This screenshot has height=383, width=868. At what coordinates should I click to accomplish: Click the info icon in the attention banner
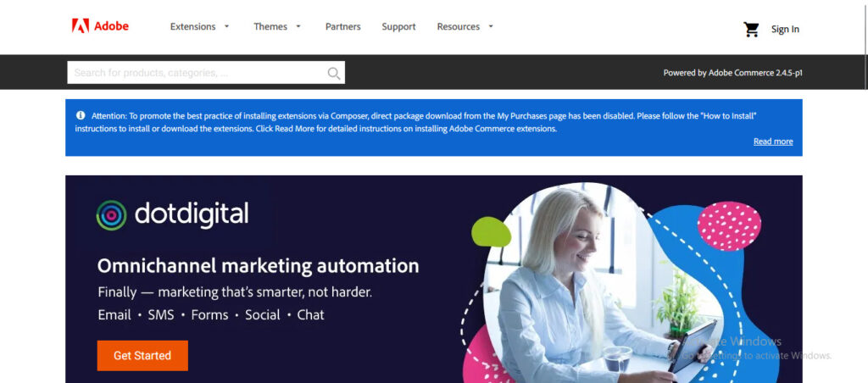tap(81, 115)
